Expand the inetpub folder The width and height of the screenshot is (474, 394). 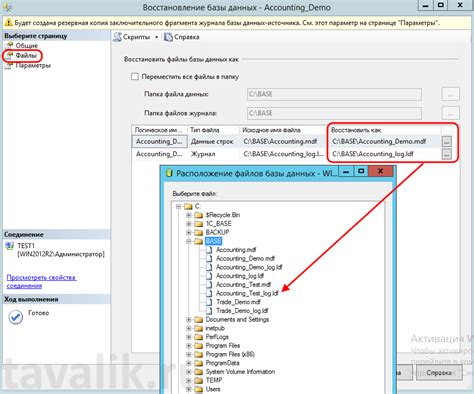[x=189, y=328]
